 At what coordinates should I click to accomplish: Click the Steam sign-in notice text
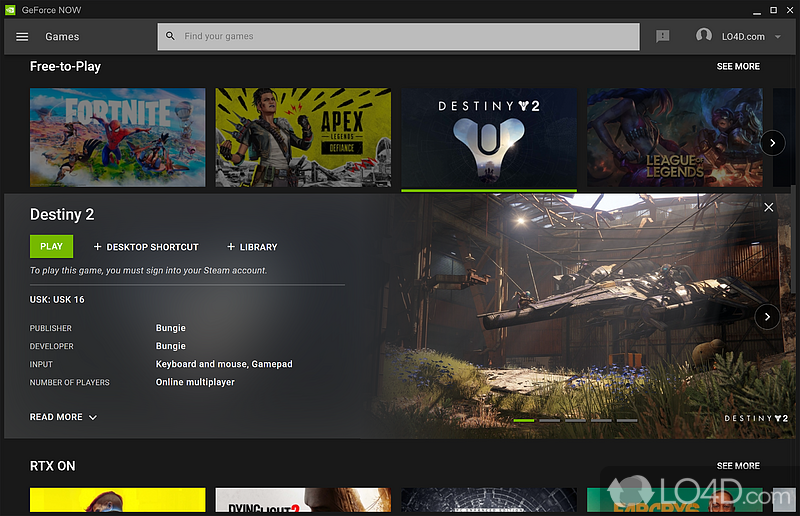point(148,271)
